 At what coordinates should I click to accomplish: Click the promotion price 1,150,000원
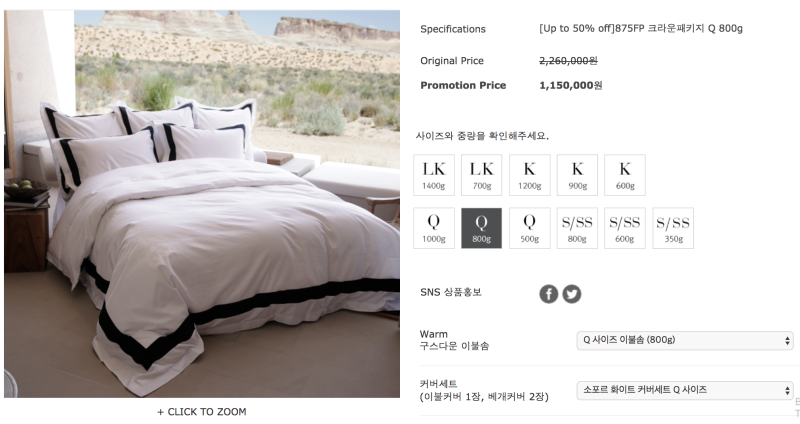pos(570,85)
